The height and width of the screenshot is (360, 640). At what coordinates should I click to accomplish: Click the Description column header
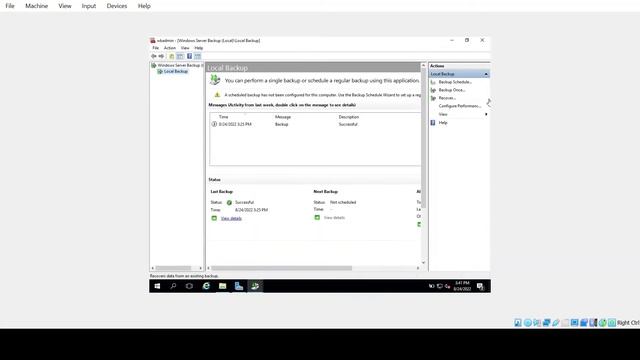click(x=349, y=117)
